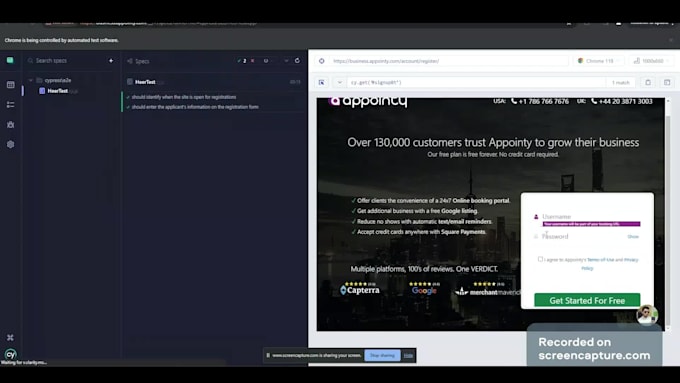
Task: Click the '1 match' result label
Action: click(x=621, y=82)
